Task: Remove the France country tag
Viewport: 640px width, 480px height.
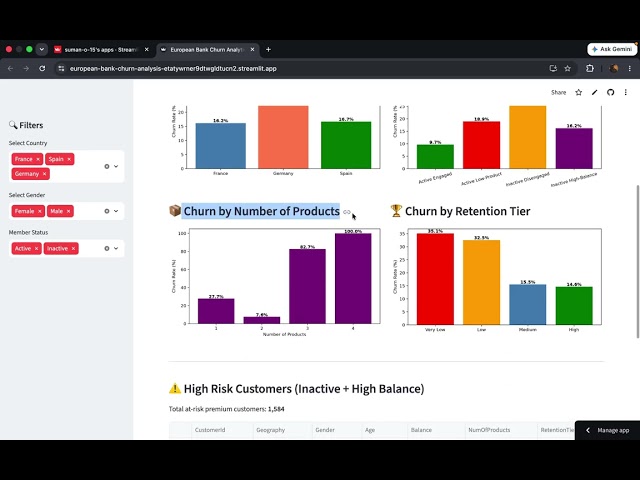Action: pos(38,159)
